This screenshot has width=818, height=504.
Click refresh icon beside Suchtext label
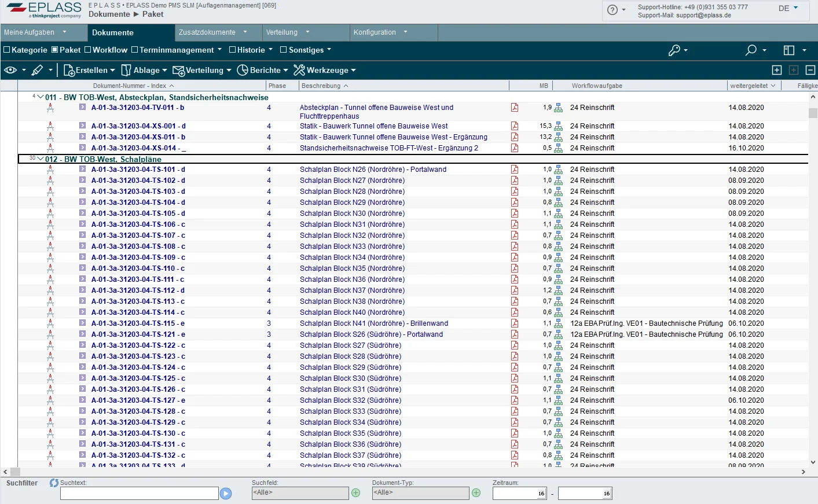pyautogui.click(x=54, y=483)
